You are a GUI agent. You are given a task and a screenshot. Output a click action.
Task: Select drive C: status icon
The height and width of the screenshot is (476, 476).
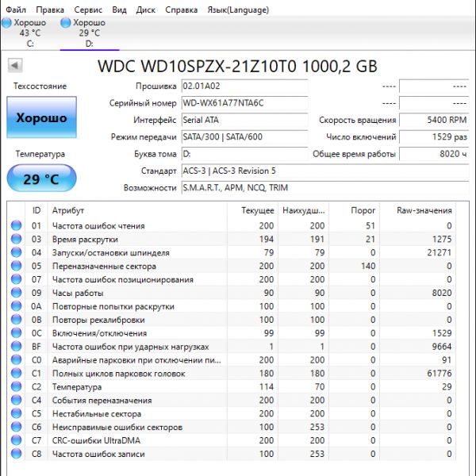point(7,23)
